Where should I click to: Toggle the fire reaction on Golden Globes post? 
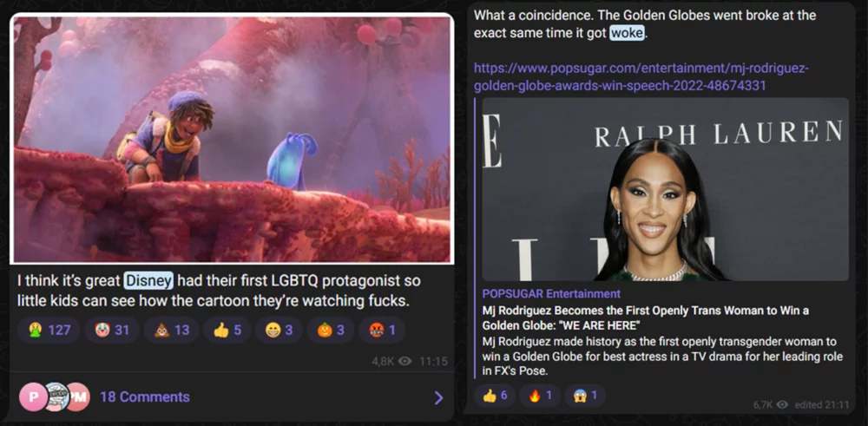pyautogui.click(x=540, y=396)
